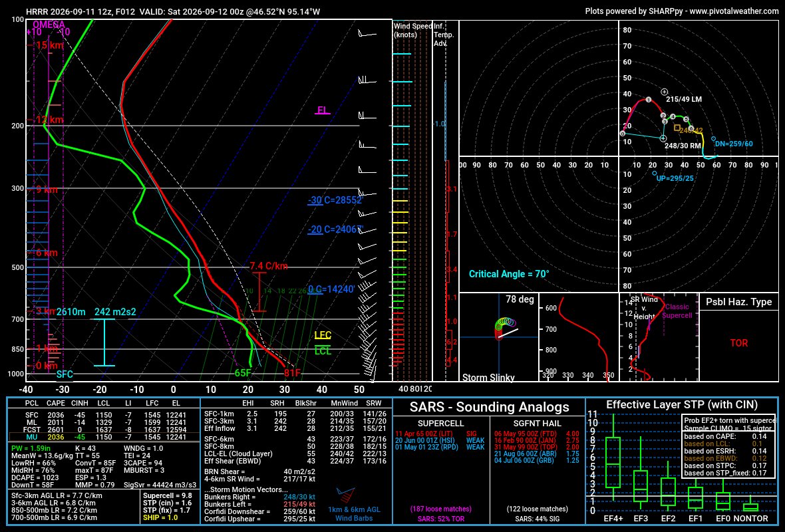Click the 'SARS - Sounding Analogs' heading

489,407
